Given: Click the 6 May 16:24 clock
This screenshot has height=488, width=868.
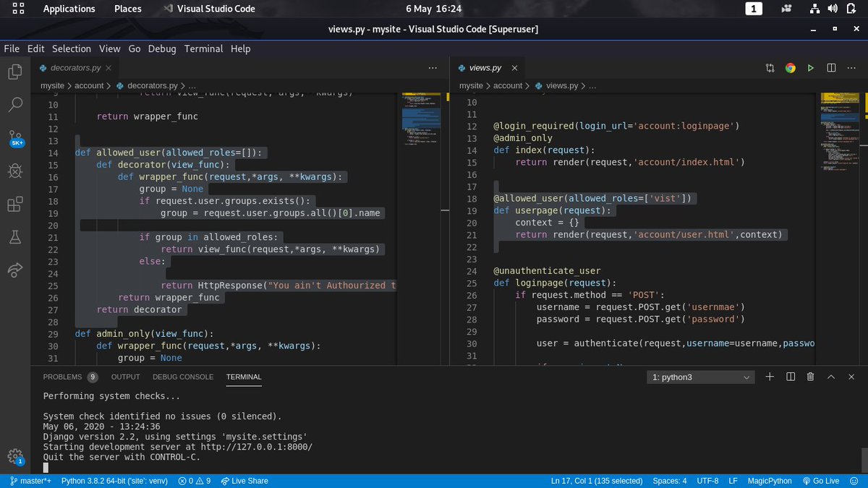Looking at the screenshot, I should 433,9.
